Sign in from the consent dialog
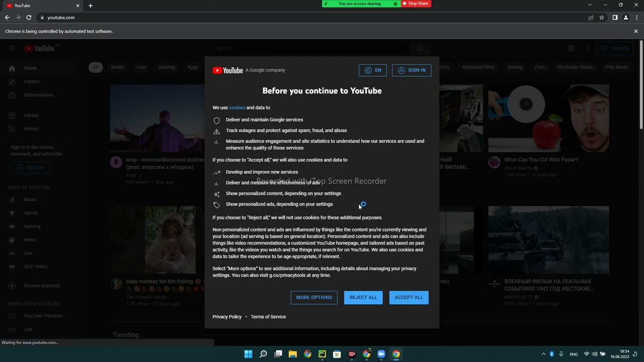This screenshot has width=644, height=362. pos(412,70)
